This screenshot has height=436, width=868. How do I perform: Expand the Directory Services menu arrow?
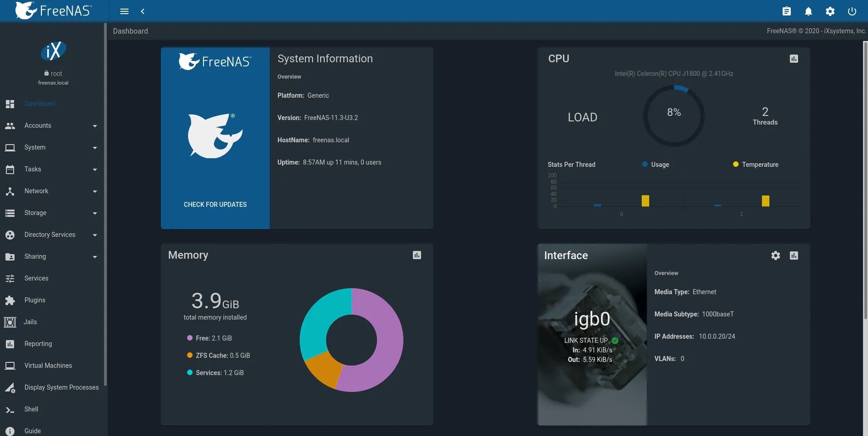(95, 235)
